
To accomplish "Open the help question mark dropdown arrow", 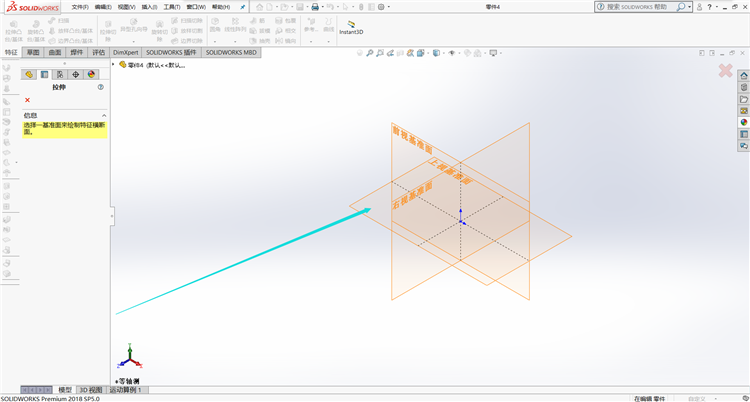I will coord(717,7).
